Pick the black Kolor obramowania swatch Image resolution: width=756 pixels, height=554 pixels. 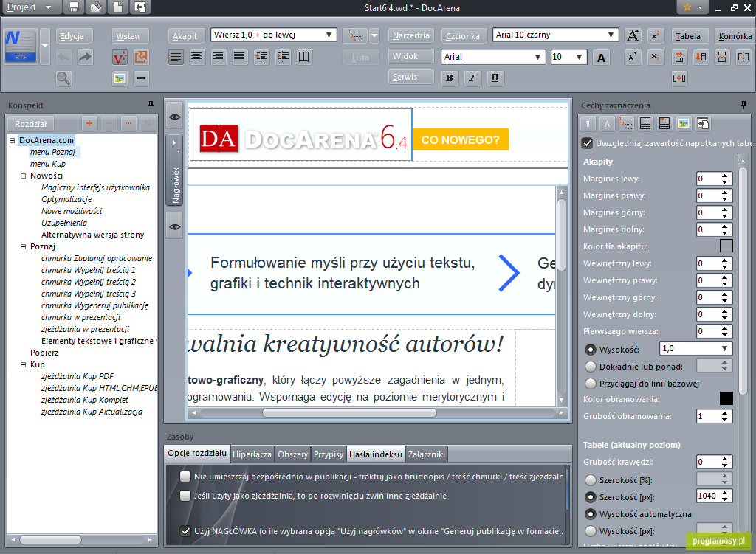coord(726,398)
